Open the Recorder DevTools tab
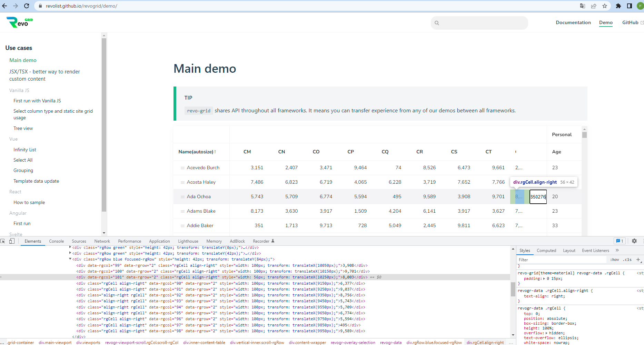 coord(264,241)
